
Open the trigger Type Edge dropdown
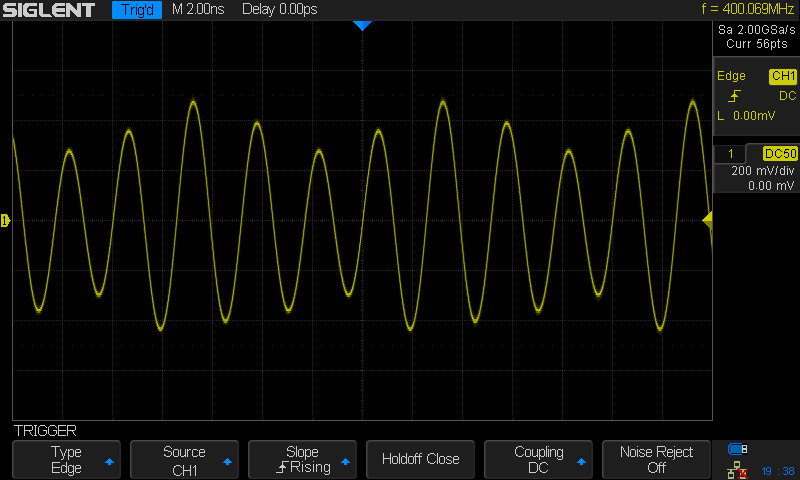coord(66,459)
